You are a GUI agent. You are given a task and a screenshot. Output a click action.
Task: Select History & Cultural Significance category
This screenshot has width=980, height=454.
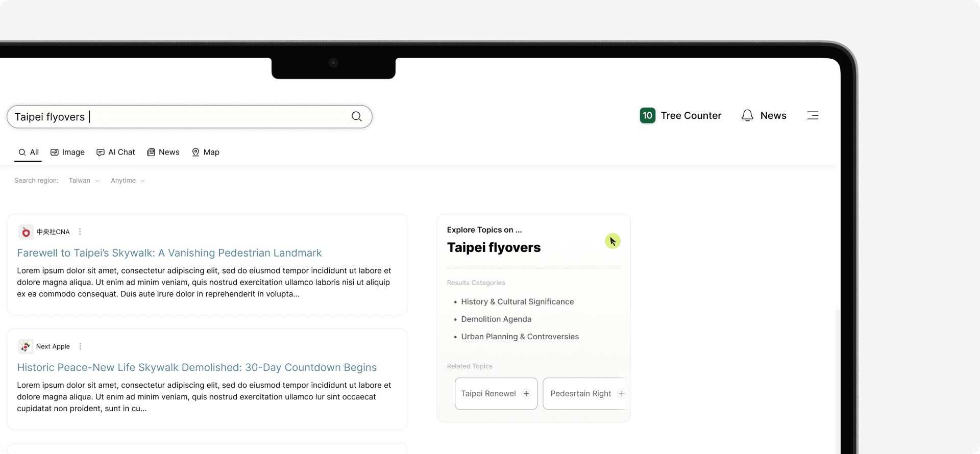517,302
